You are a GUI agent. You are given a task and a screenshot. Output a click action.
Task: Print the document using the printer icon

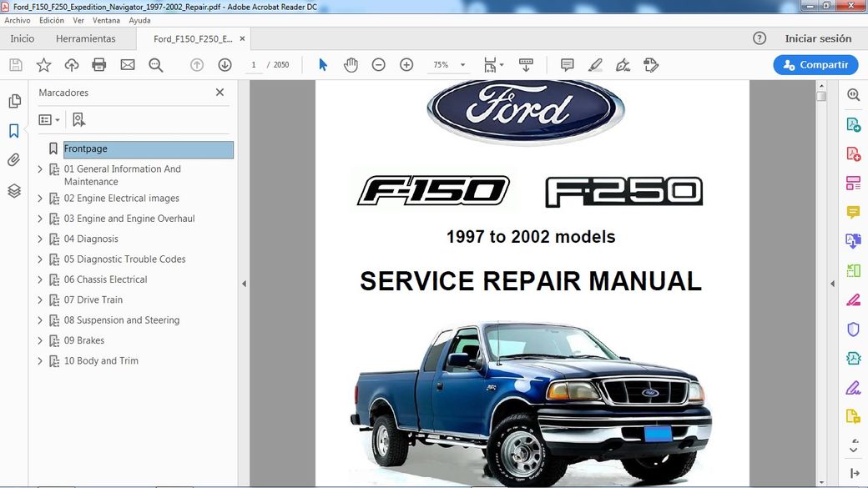(x=98, y=64)
